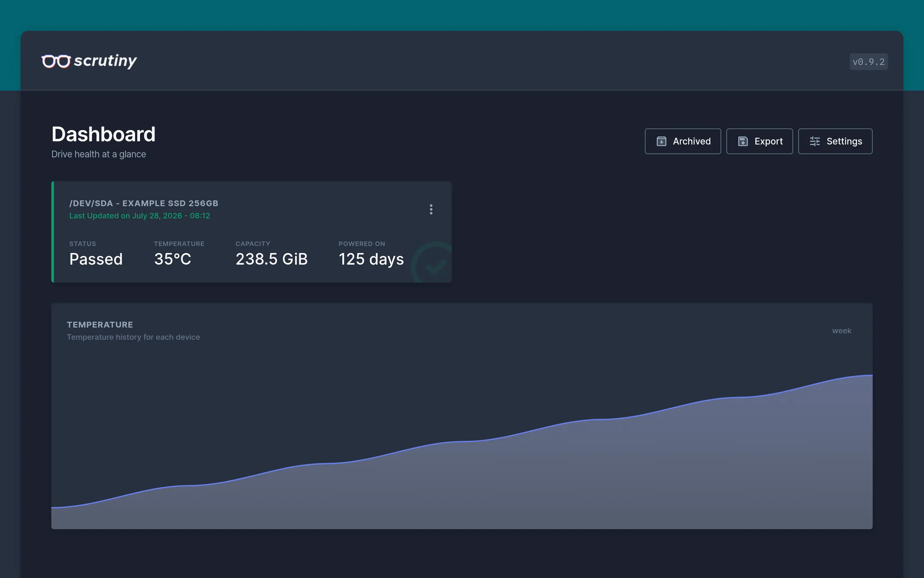Click the Export button
924x578 pixels.
759,141
